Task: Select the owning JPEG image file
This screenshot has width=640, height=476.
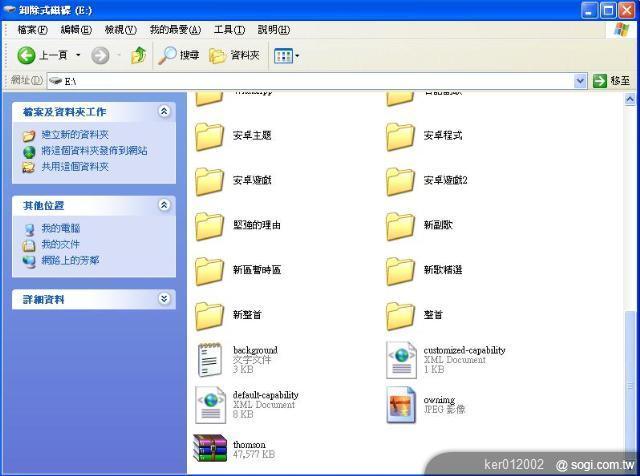Action: [x=401, y=405]
